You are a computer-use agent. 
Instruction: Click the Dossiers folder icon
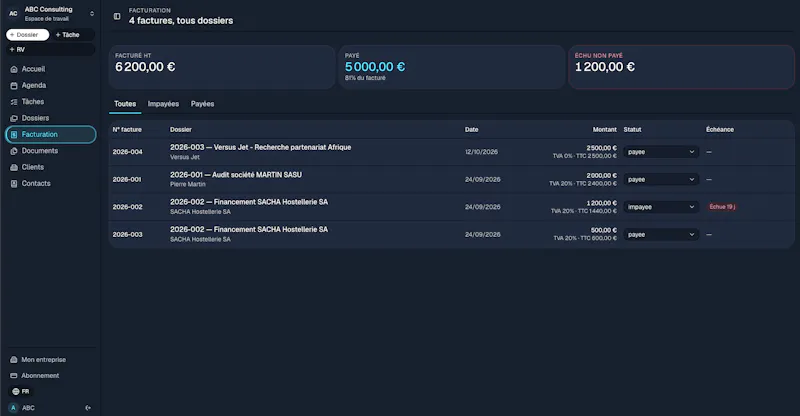tap(14, 118)
